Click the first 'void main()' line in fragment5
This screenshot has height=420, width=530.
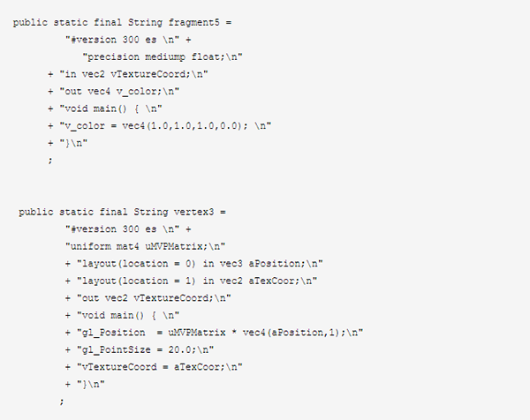pyautogui.click(x=105, y=109)
